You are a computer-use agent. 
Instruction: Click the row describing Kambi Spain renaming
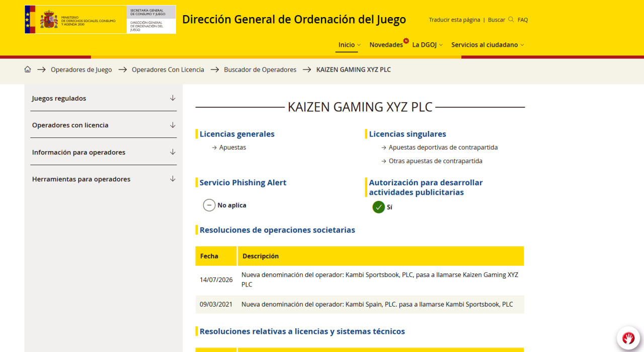[360, 304]
